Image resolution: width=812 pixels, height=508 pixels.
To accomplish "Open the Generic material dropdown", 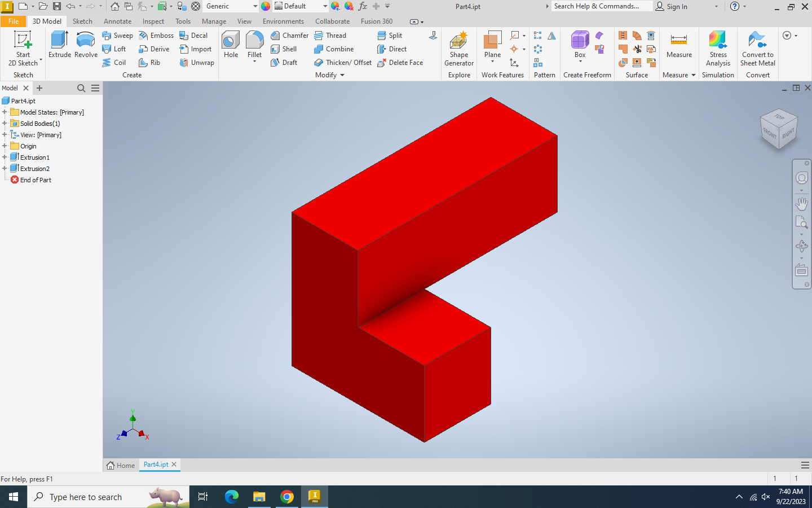I will pos(255,6).
